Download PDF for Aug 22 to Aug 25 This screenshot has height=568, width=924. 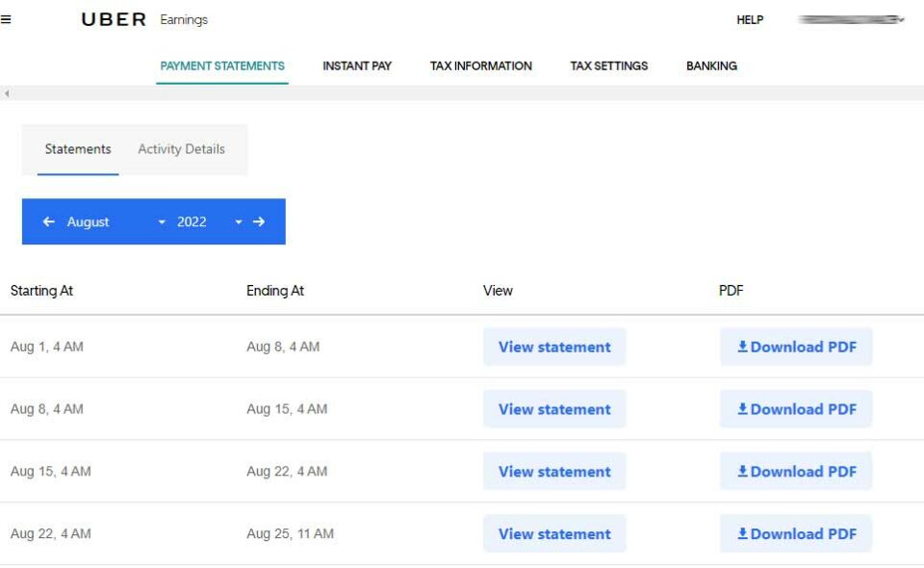(x=797, y=533)
